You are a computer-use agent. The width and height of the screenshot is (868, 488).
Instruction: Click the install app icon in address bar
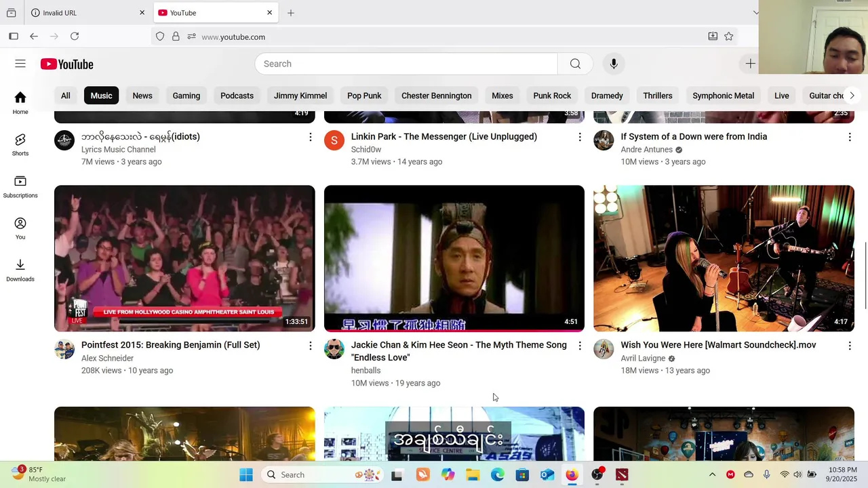[x=713, y=37]
